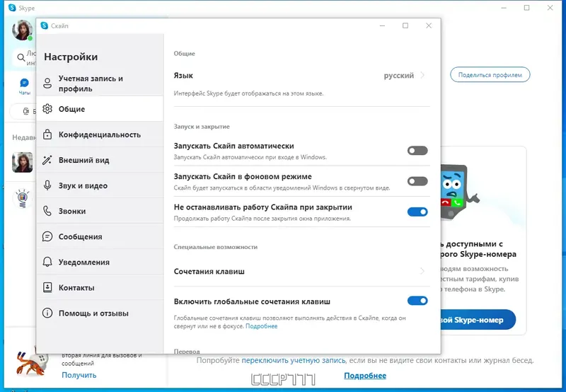
Task: Open the Сочетания клавиш row
Action: click(302, 271)
